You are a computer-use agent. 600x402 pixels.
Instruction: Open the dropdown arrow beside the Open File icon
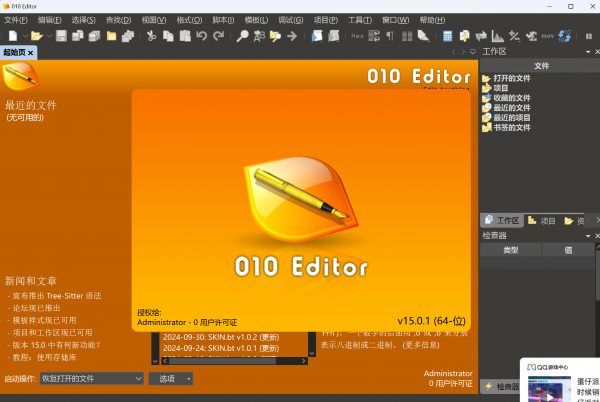(x=46, y=36)
